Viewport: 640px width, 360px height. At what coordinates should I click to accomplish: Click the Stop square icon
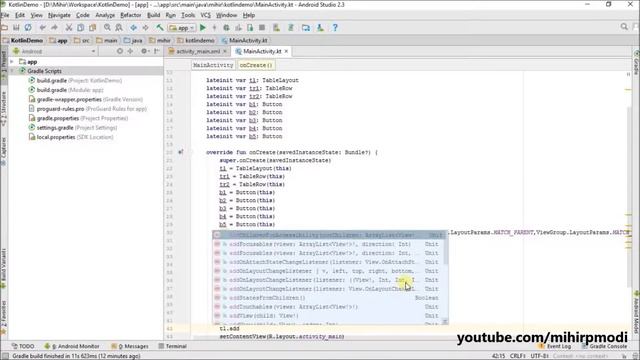click(262, 28)
